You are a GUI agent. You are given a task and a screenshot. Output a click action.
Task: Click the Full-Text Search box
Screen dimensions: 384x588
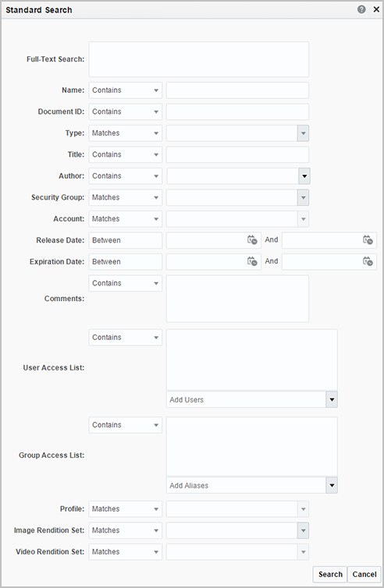coord(198,59)
